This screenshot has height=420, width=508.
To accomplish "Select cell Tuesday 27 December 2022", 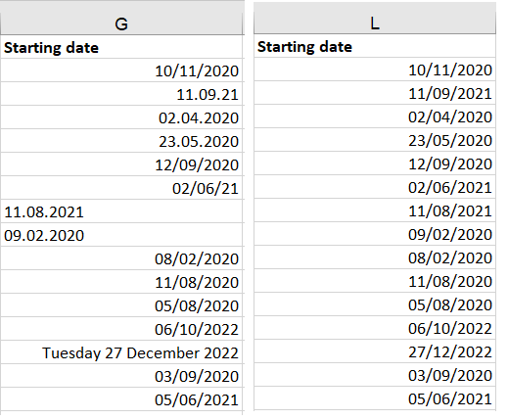I will click(x=121, y=352).
